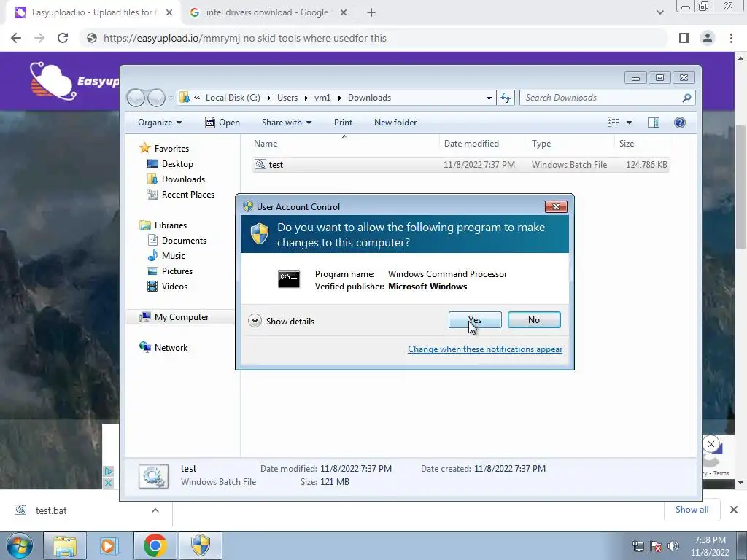The image size is (747, 560).
Task: Select Desktop in the navigation pane
Action: (170, 164)
